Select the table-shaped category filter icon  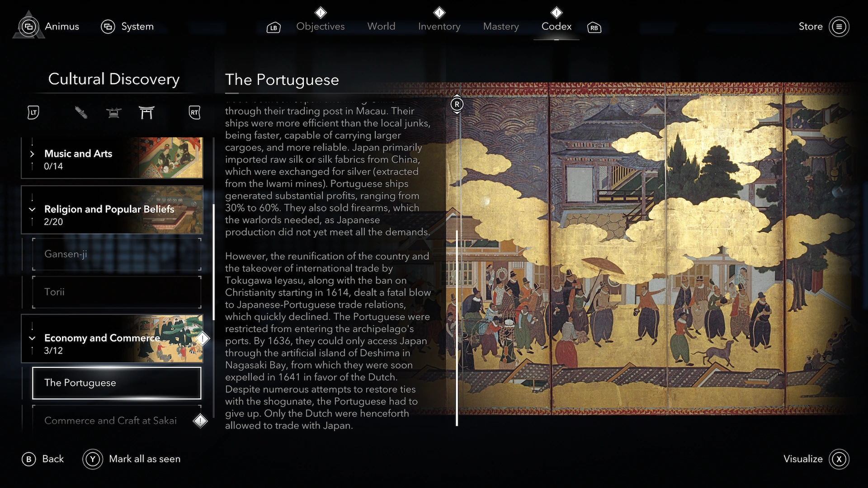114,113
